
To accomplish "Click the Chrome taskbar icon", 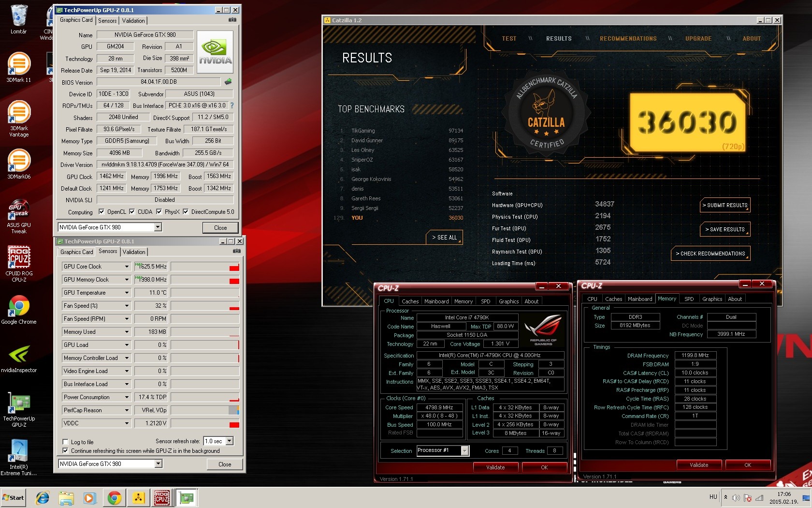I will [x=115, y=497].
